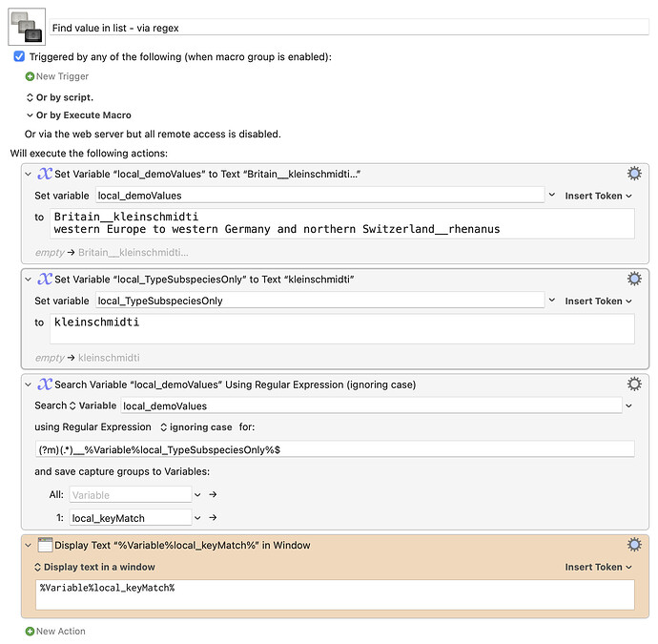The width and height of the screenshot is (658, 644).
Task: Click right arrow icon beside the All capture field
Action: [214, 494]
